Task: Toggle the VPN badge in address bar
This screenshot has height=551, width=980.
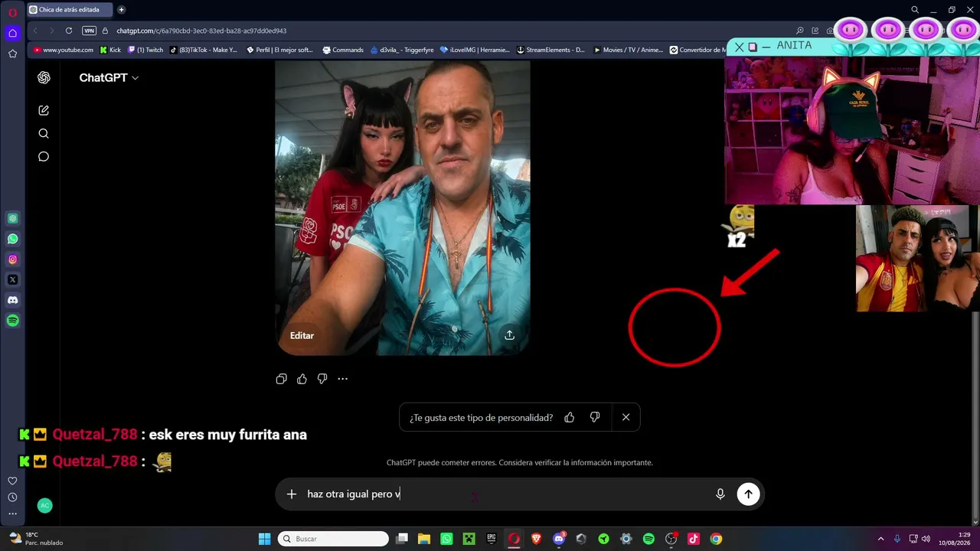Action: pos(89,31)
